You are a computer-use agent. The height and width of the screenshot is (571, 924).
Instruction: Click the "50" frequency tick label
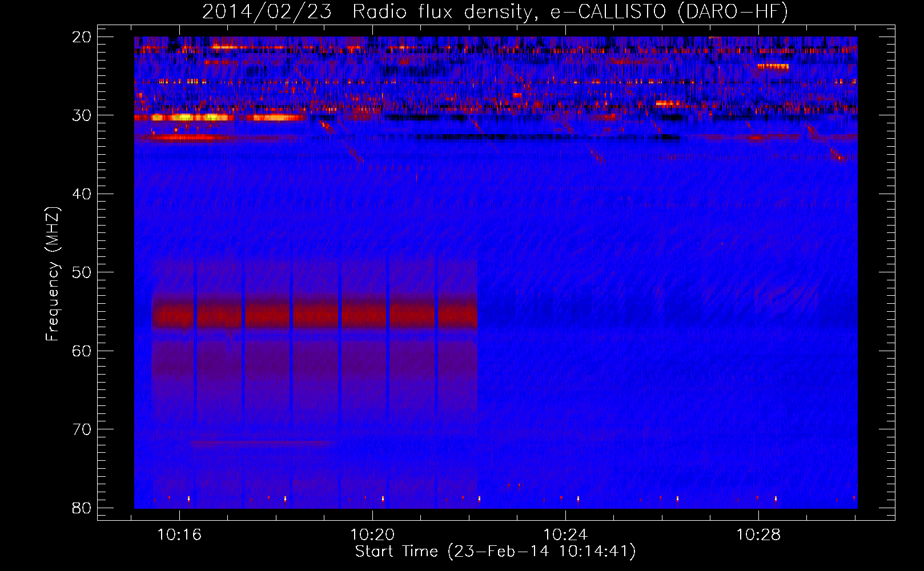tap(82, 272)
